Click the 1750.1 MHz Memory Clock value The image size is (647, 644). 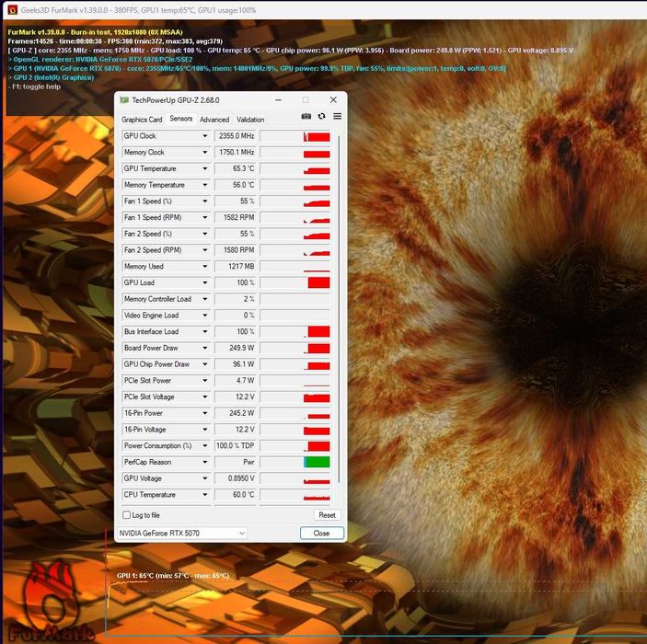[x=236, y=152]
